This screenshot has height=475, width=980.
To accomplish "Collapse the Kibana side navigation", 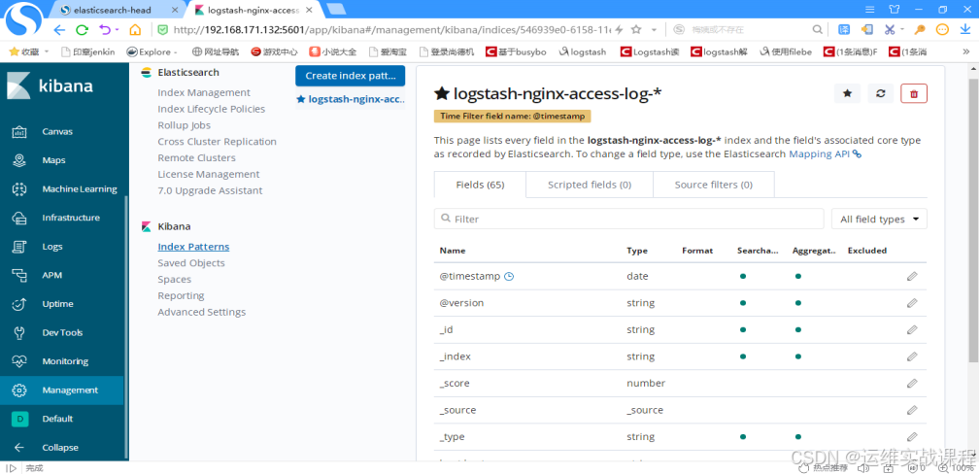I will (x=60, y=448).
